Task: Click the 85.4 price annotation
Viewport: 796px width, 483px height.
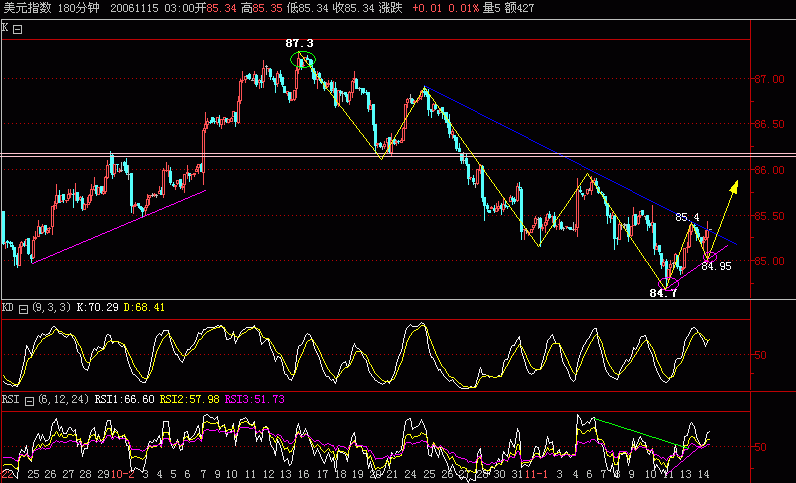Action: [x=688, y=217]
